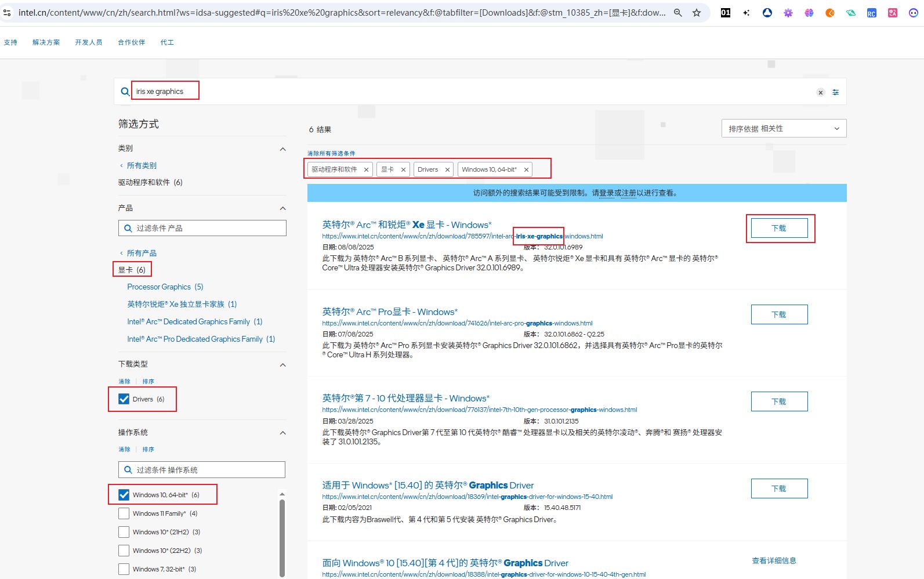Screen dimensions: 924x579
Task: Remove the 显卡 filter chip
Action: point(403,170)
